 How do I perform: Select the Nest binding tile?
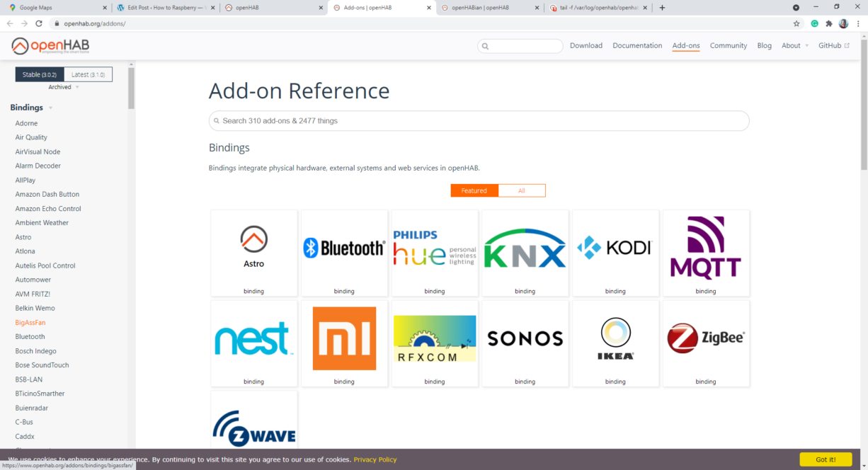click(x=253, y=343)
